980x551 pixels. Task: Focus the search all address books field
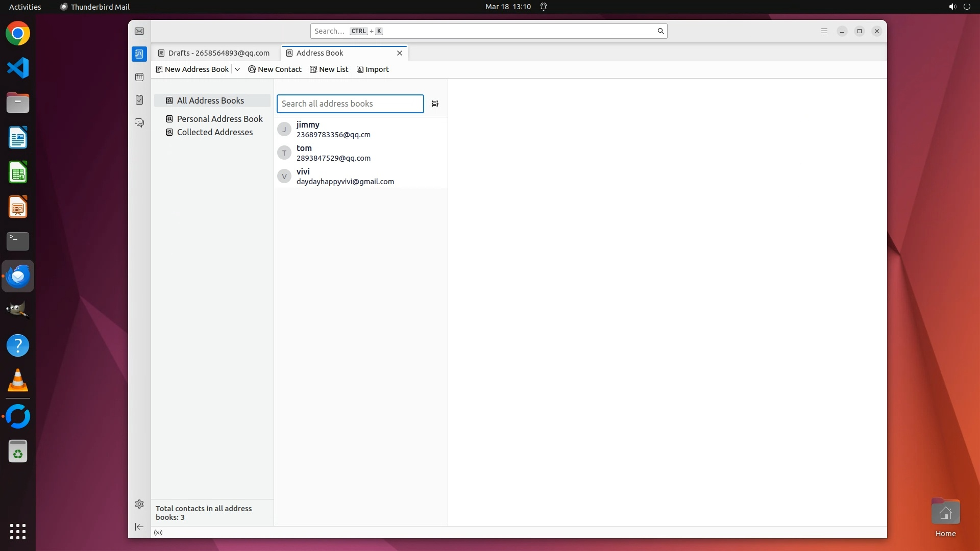350,104
